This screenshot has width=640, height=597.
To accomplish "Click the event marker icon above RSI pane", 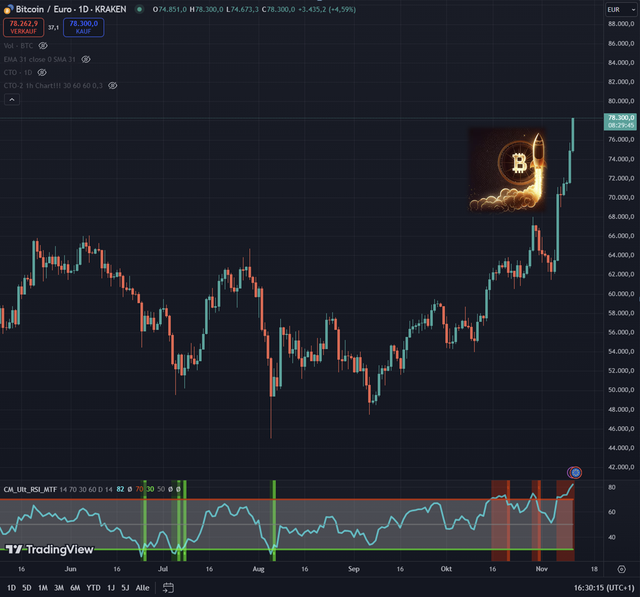I will pos(575,473).
